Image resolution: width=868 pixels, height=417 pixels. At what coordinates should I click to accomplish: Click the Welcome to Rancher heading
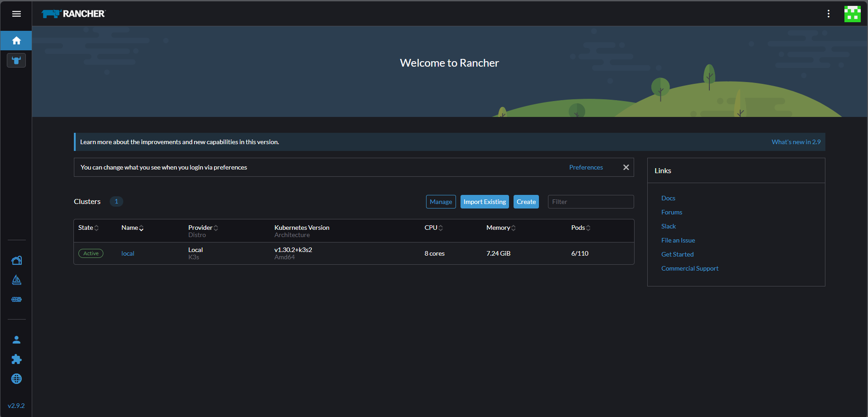(x=449, y=63)
